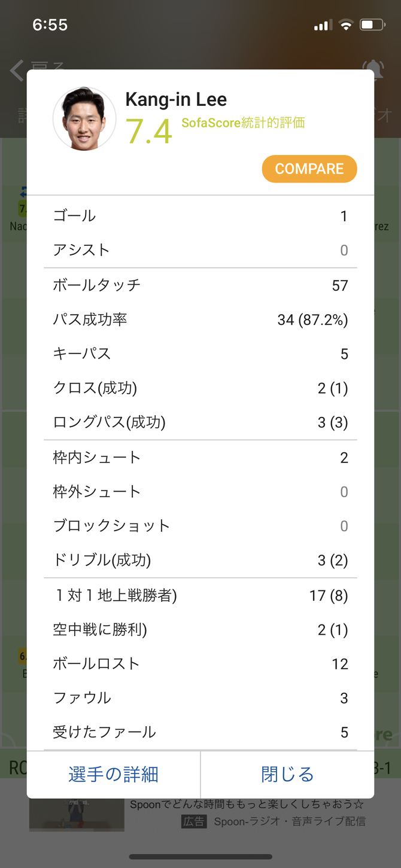Tap the 7.4 rating number
This screenshot has width=401, height=868.
point(149,131)
